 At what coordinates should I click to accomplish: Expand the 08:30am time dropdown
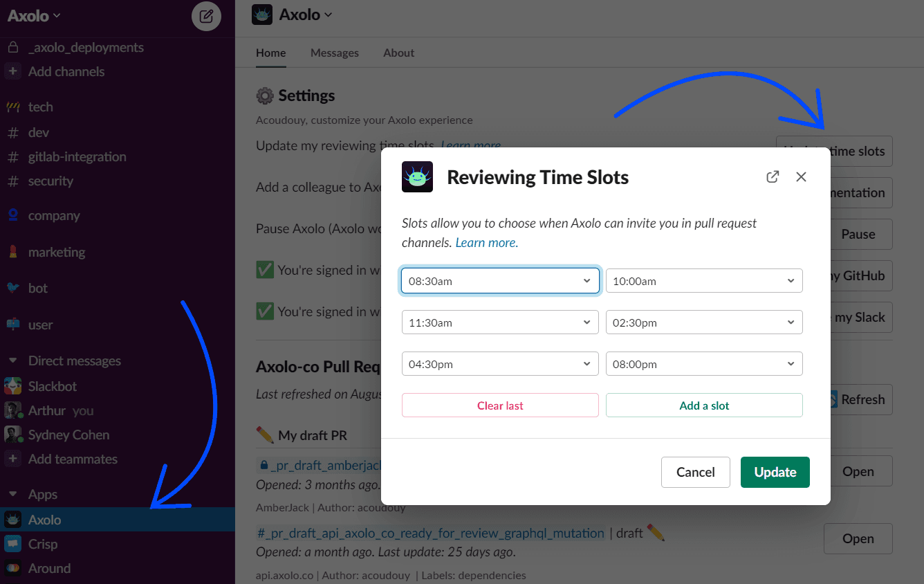[500, 281]
